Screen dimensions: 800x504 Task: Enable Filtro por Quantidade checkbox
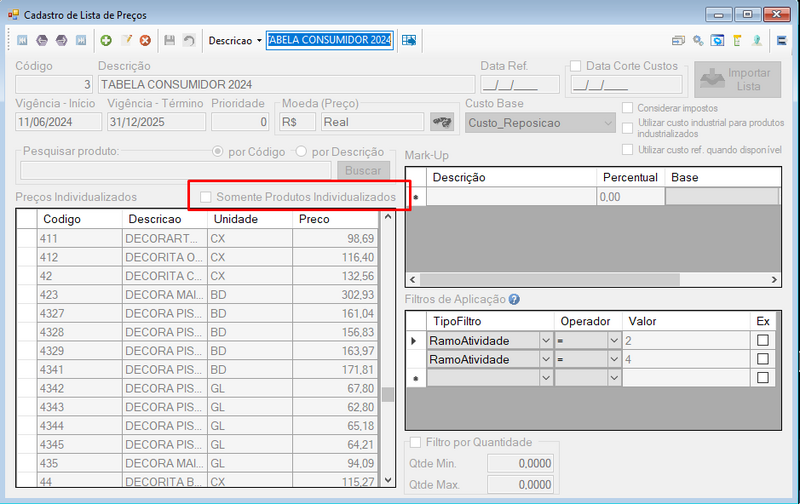pos(416,442)
